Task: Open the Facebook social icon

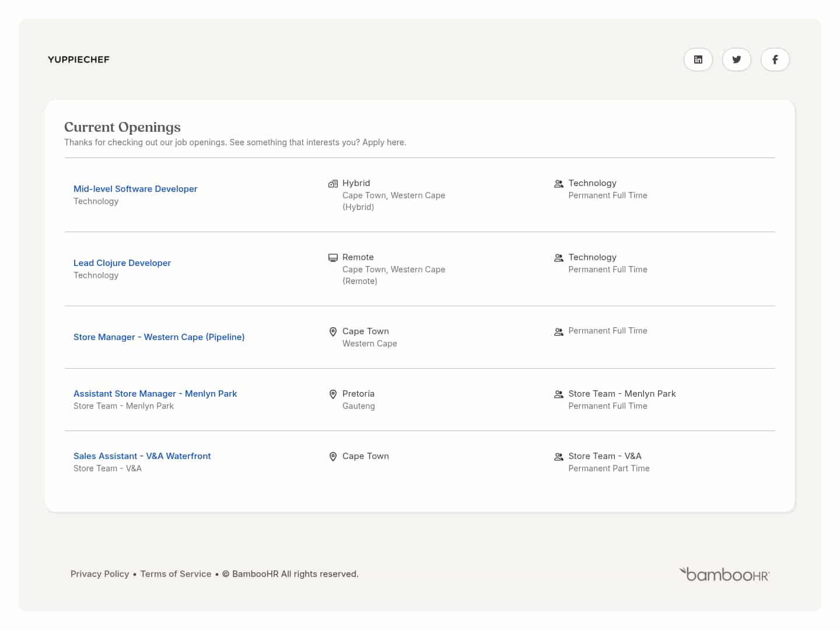Action: click(x=775, y=60)
